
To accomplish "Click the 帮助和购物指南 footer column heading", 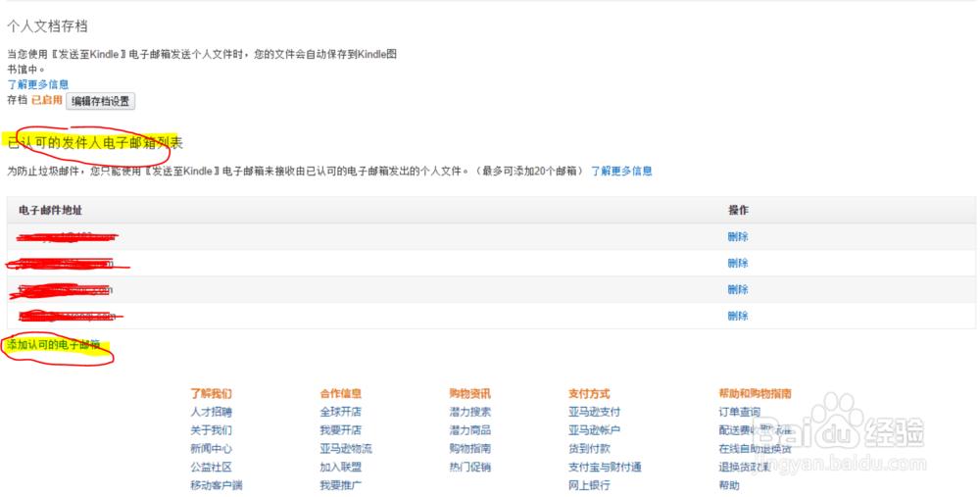I will point(755,394).
